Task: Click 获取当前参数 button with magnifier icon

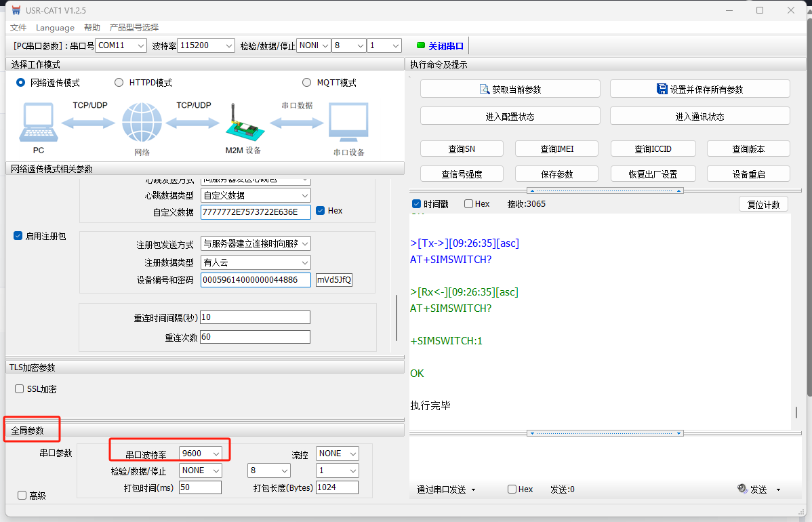Action: [510, 89]
